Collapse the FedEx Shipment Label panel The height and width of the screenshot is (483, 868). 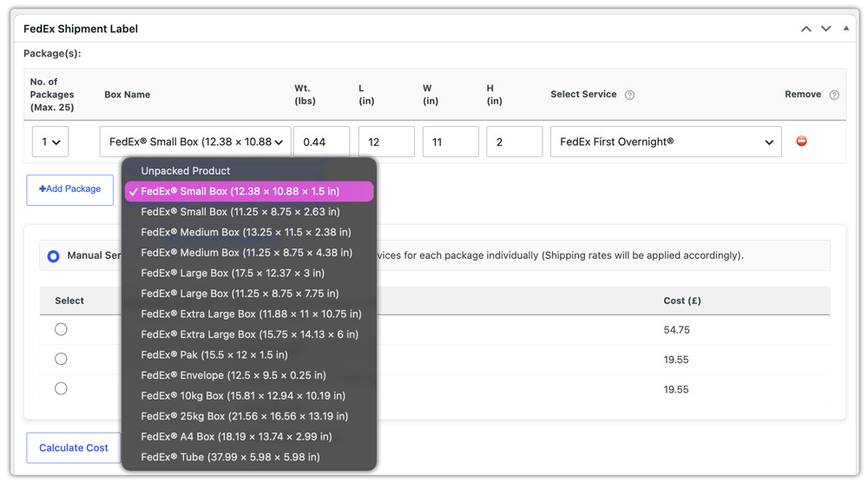pyautogui.click(x=845, y=29)
